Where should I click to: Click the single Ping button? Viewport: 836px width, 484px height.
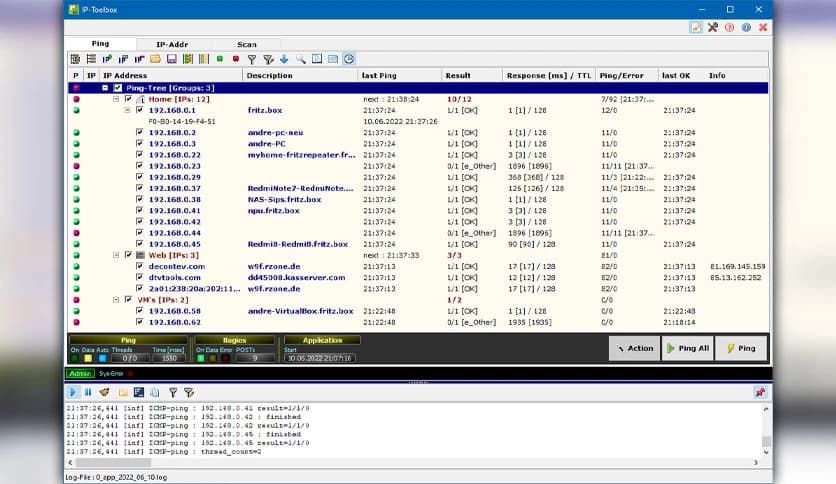pos(741,348)
